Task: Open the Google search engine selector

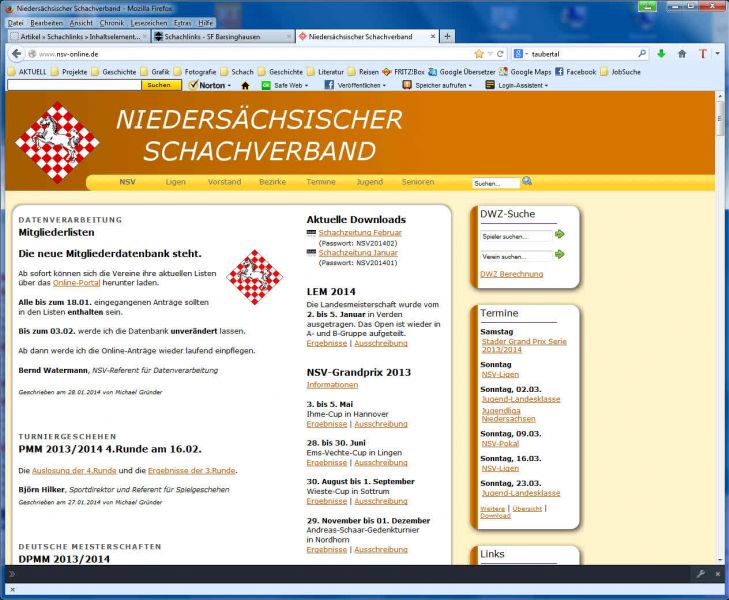Action: tap(520, 54)
